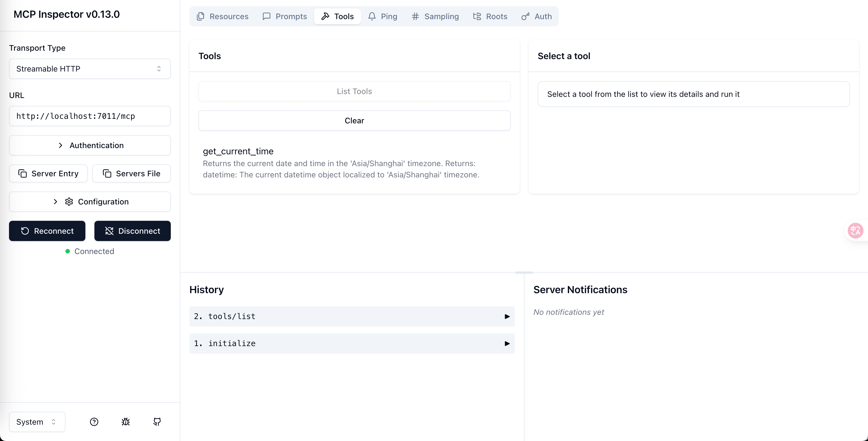Screen dimensions: 868x441
Task: Click the panel resize handle above History
Action: point(524,272)
